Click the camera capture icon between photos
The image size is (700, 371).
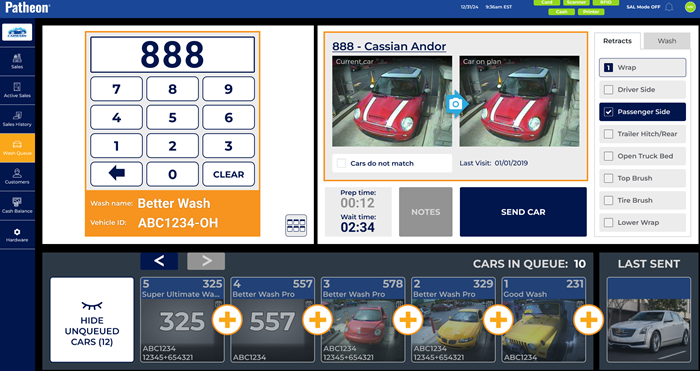(455, 104)
